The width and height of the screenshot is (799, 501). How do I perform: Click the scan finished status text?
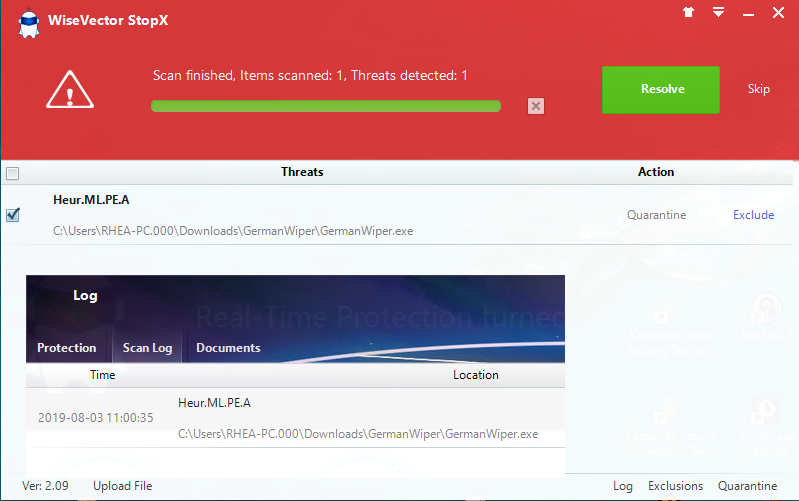[310, 75]
